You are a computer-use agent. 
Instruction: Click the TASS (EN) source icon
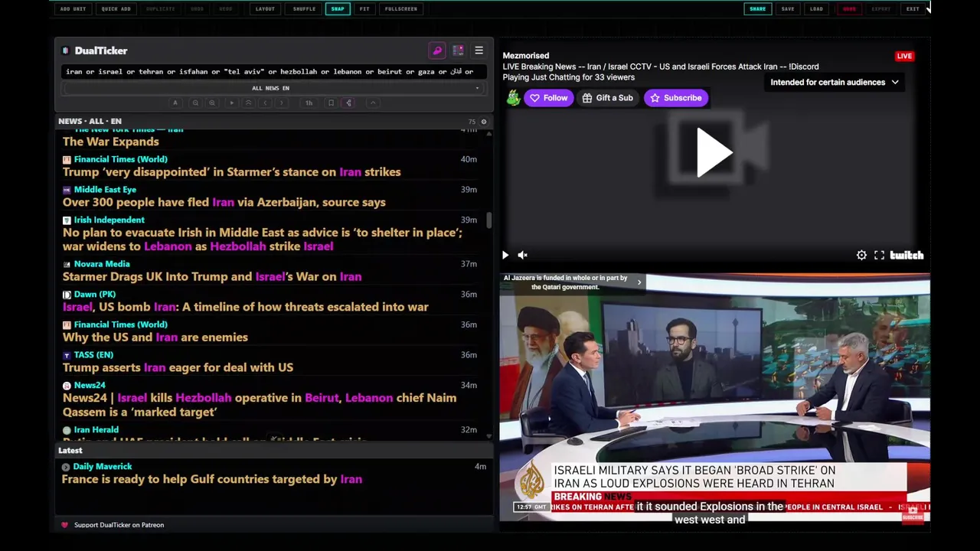coord(67,355)
